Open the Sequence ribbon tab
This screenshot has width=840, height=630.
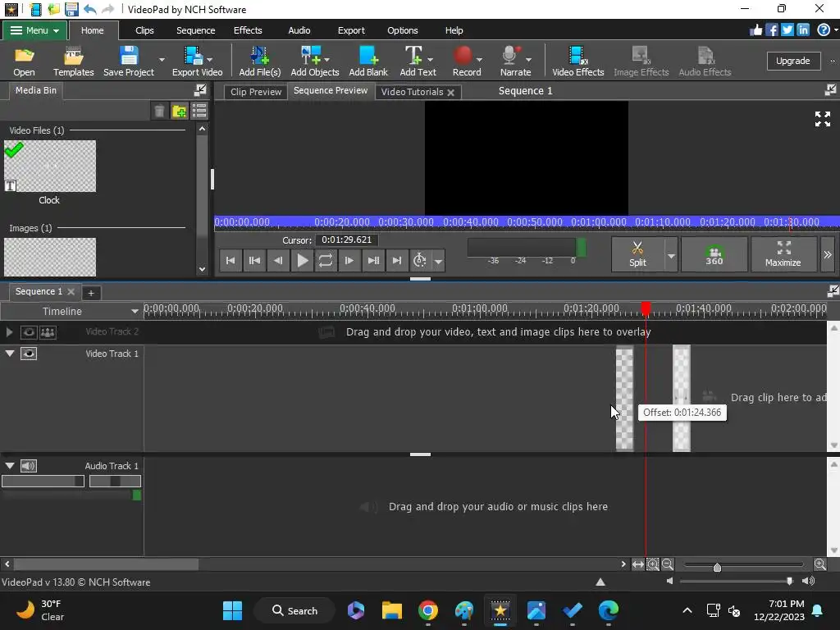(x=195, y=30)
